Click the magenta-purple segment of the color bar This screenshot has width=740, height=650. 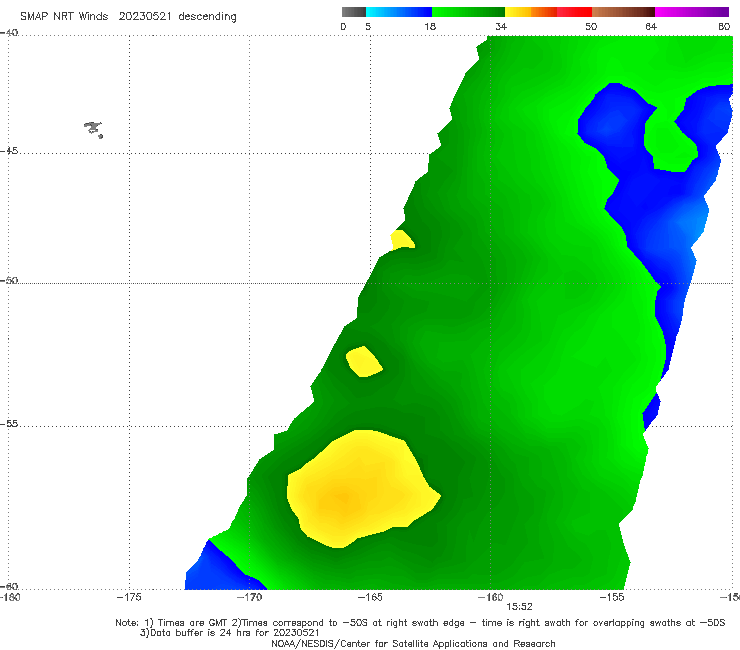[692, 12]
